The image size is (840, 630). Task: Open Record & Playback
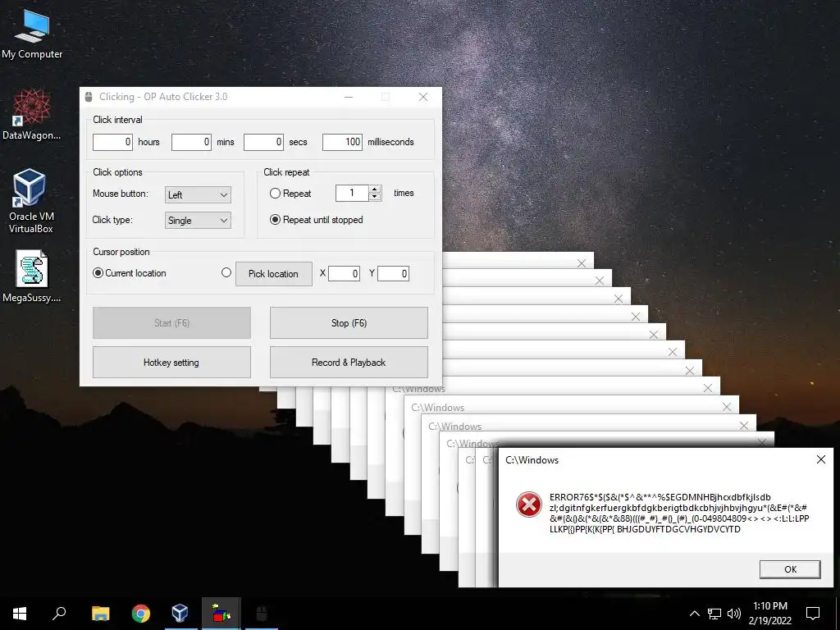coord(349,362)
